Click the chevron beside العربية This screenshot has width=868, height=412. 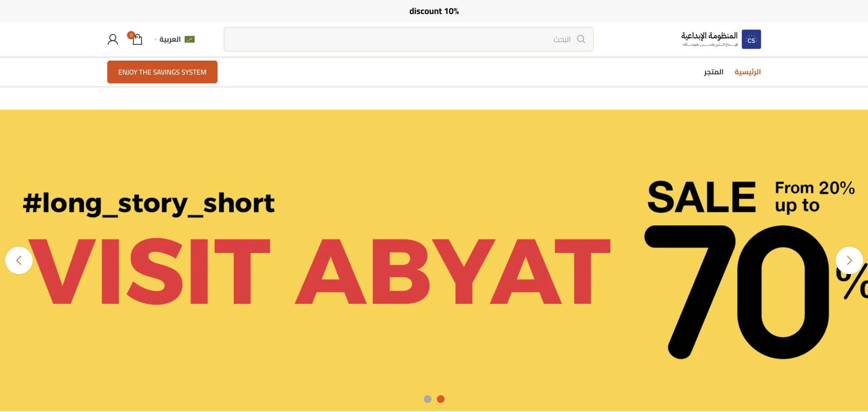point(156,39)
